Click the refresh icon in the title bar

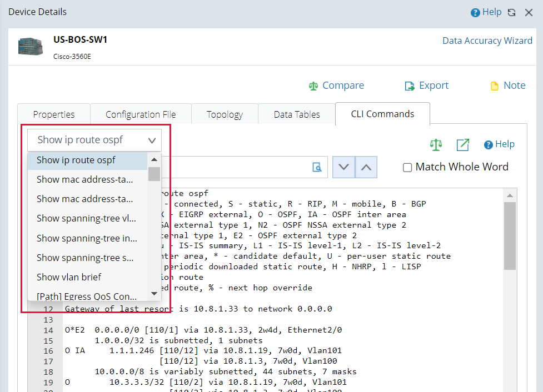click(511, 12)
